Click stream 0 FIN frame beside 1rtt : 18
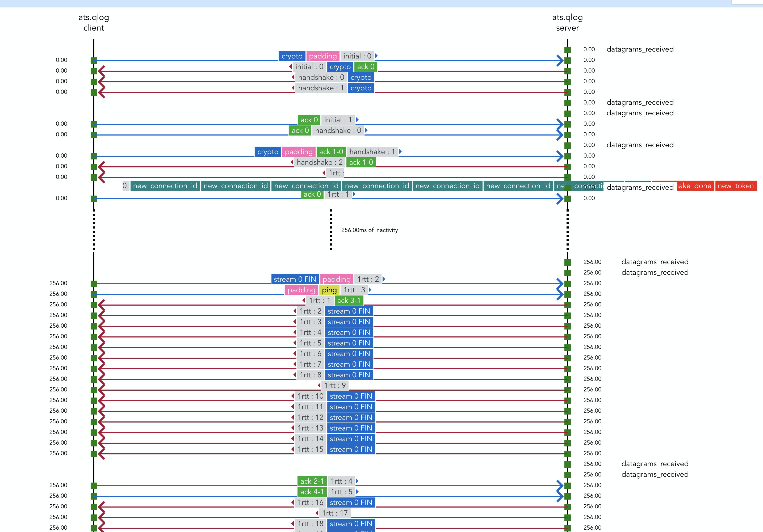Viewport: 763px width, 532px height. 351,524
